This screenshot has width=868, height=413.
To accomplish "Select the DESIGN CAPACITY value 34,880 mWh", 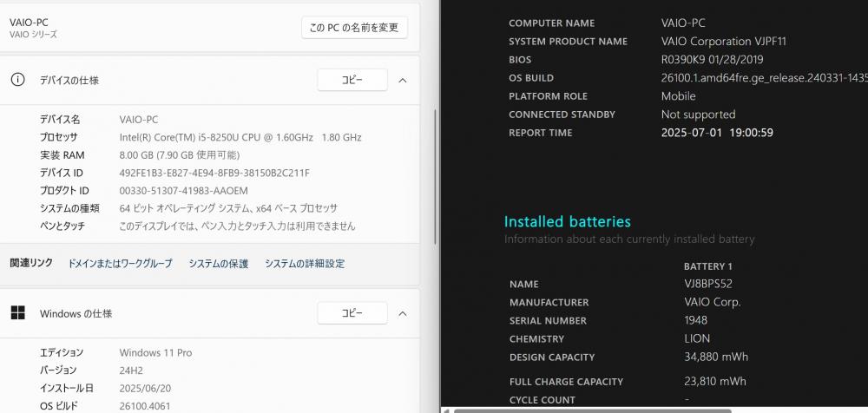I will pyautogui.click(x=716, y=357).
